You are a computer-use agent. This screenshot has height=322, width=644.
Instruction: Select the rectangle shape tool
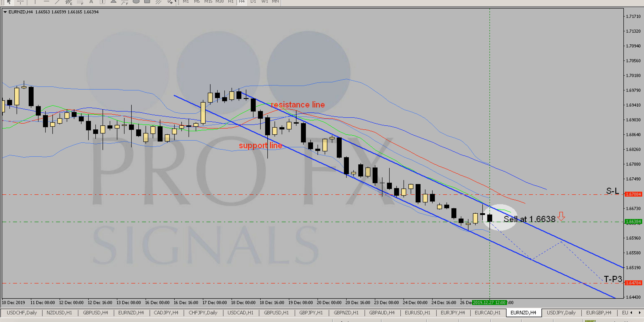click(x=147, y=2)
